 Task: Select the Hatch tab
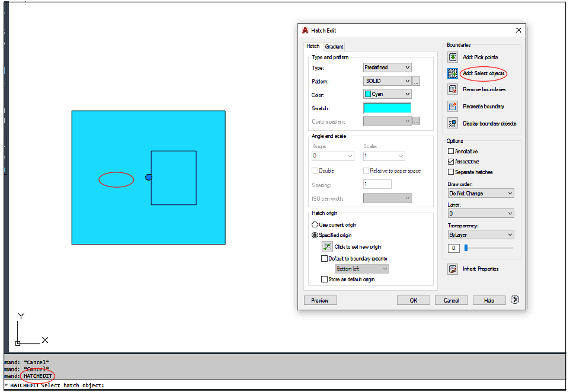point(313,46)
